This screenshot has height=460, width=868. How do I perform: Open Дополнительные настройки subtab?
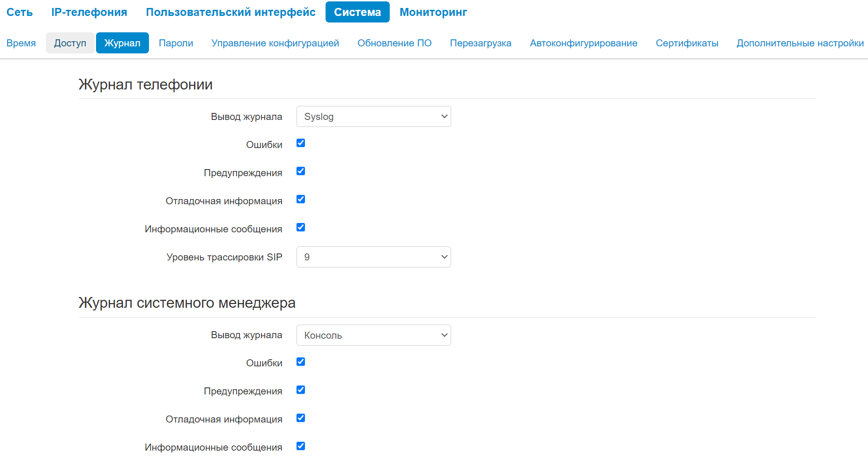pyautogui.click(x=800, y=43)
